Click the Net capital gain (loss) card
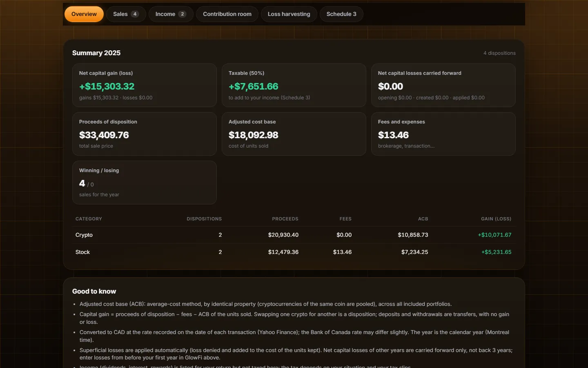Viewport: 588px width, 368px height. coord(145,85)
